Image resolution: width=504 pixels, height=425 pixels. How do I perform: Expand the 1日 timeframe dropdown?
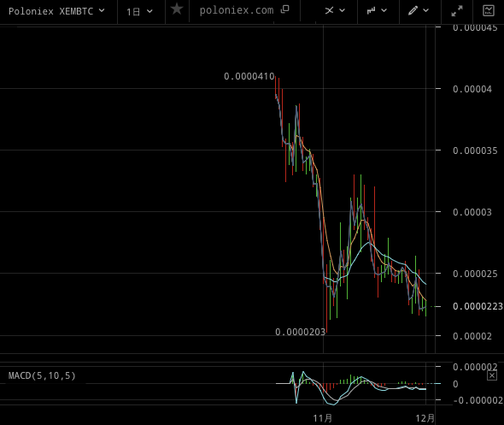pyautogui.click(x=139, y=12)
